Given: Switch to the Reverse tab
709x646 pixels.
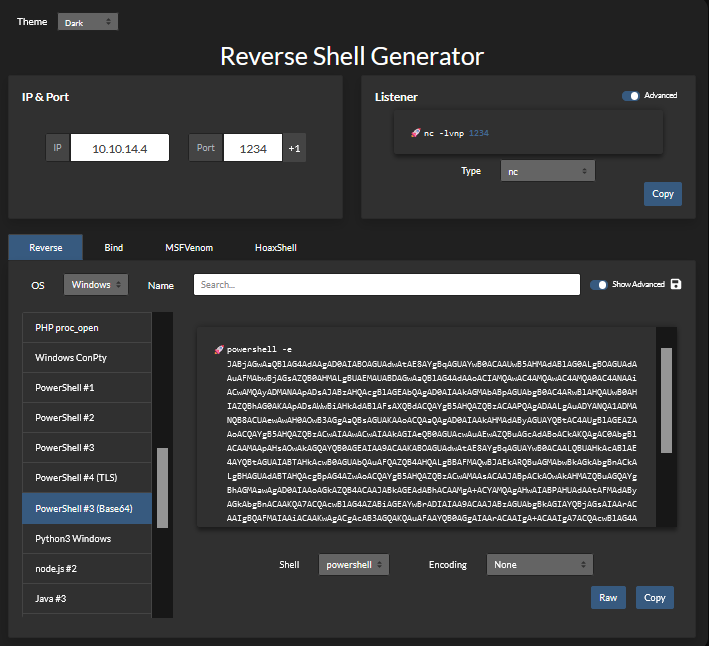Looking at the screenshot, I should coord(46,247).
